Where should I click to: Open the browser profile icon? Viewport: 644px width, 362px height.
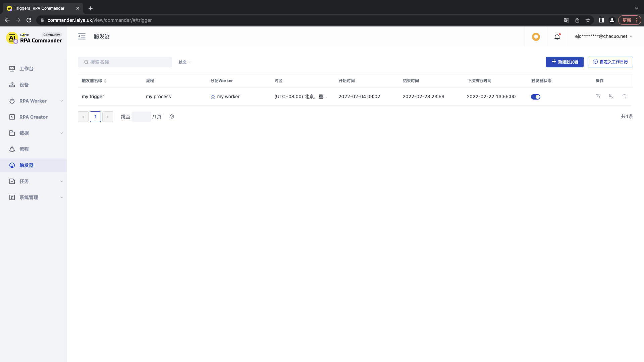coord(612,20)
